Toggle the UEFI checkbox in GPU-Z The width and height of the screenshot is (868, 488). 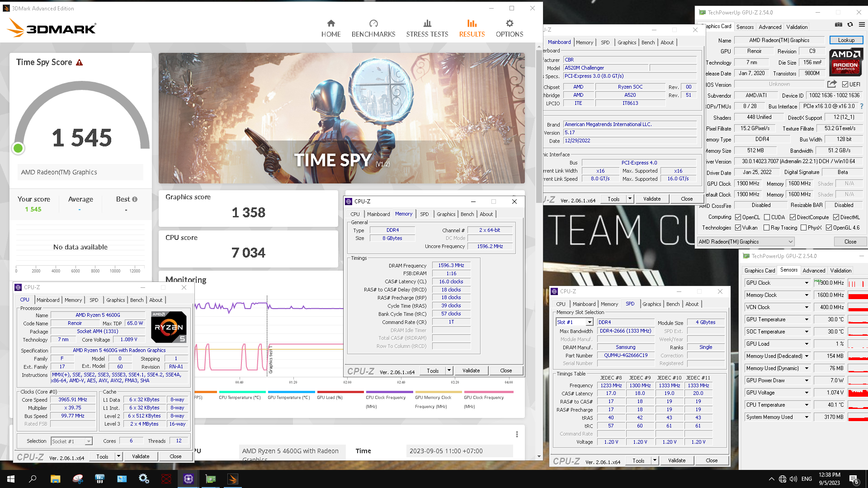click(x=845, y=84)
